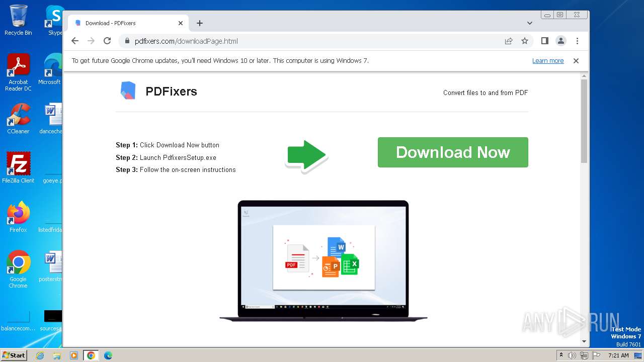Click the Learn more link

click(x=548, y=61)
